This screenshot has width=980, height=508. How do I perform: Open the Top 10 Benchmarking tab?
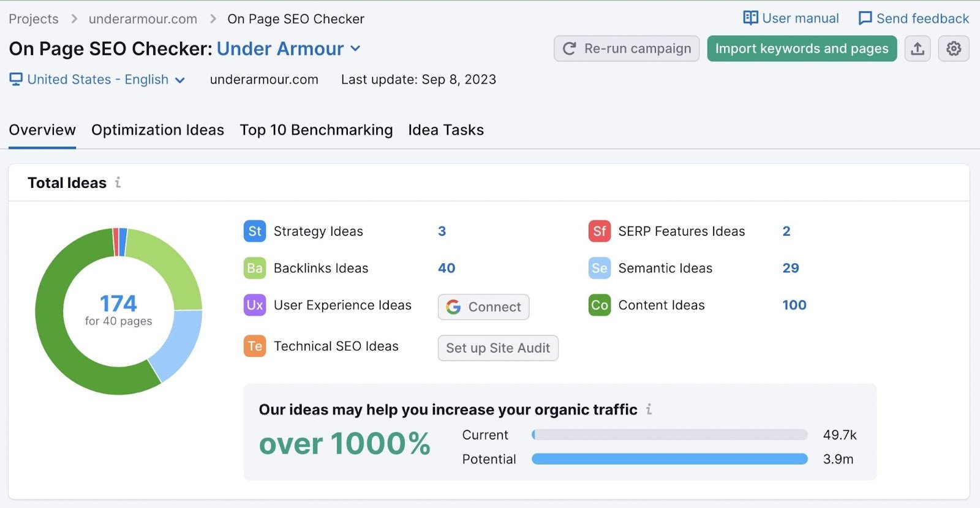316,130
